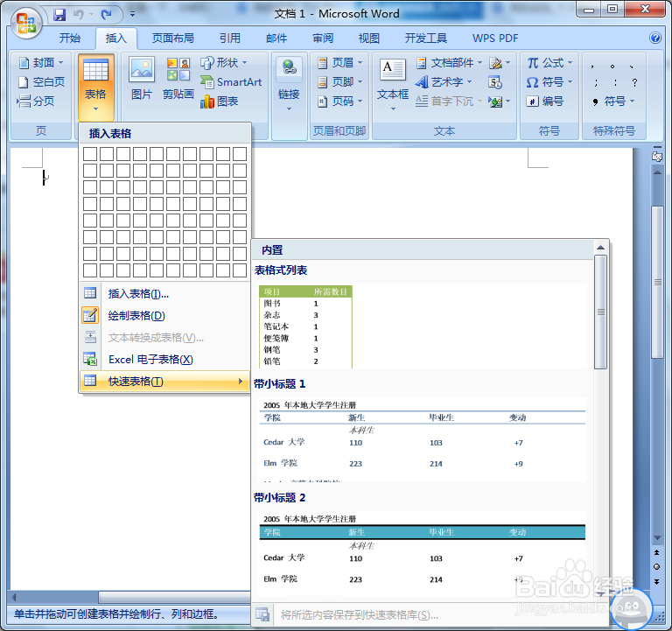Open the WordArt (艺术字) dropdown

click(x=444, y=82)
